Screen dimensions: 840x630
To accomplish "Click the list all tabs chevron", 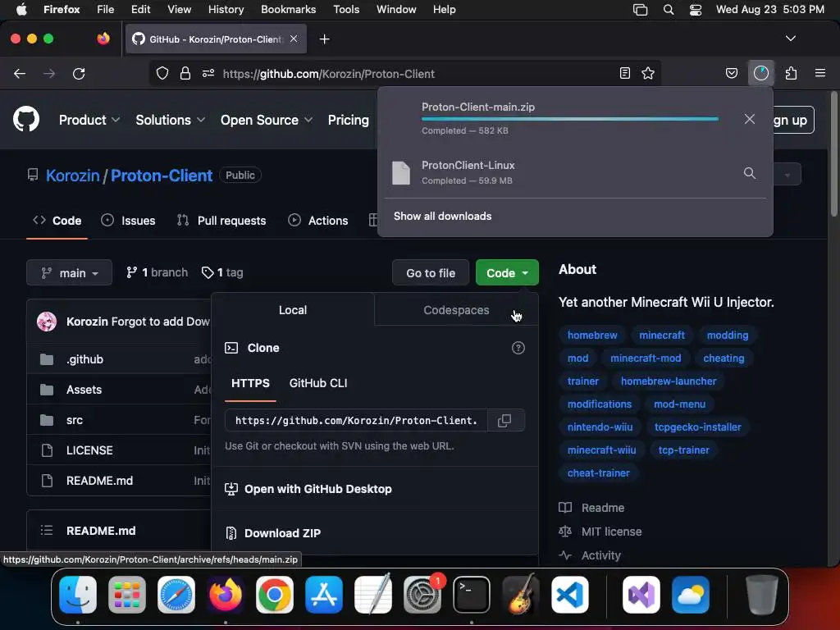I will (790, 39).
